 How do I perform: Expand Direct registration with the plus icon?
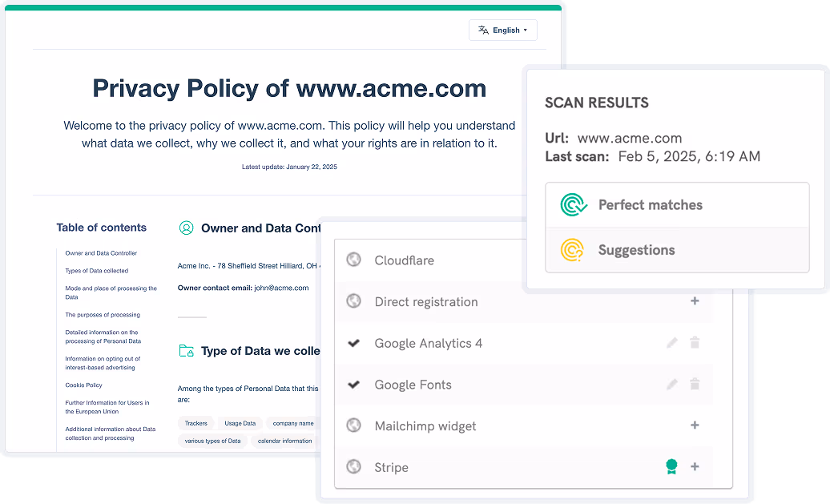tap(695, 301)
